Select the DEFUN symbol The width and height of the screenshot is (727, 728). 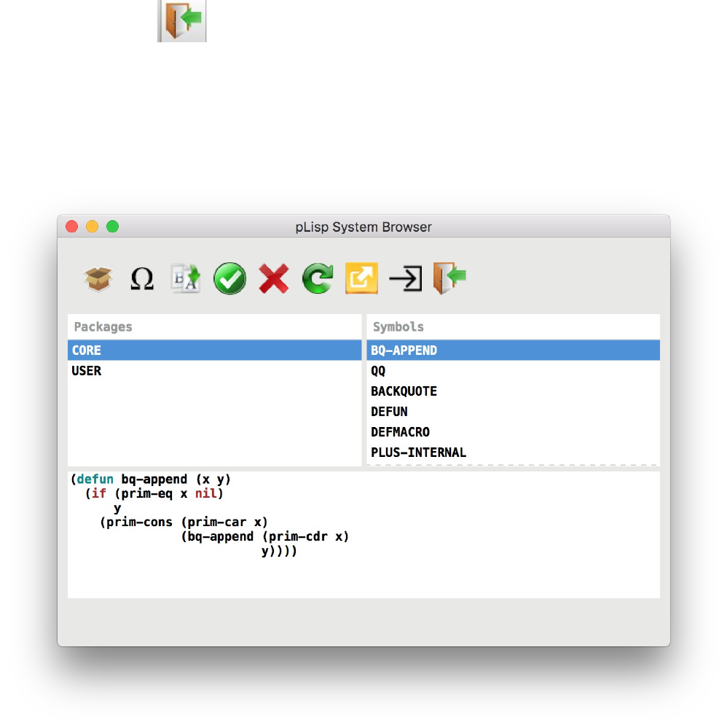click(513, 411)
